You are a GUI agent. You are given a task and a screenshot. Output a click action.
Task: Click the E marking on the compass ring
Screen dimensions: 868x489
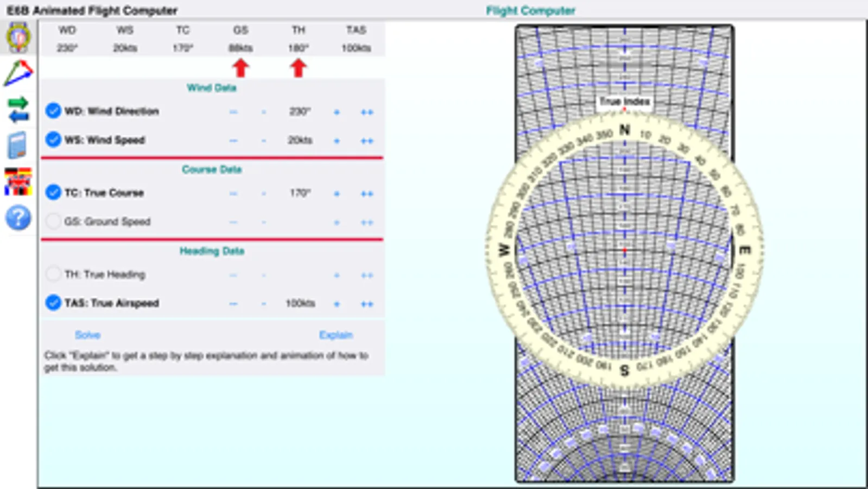pyautogui.click(x=745, y=250)
